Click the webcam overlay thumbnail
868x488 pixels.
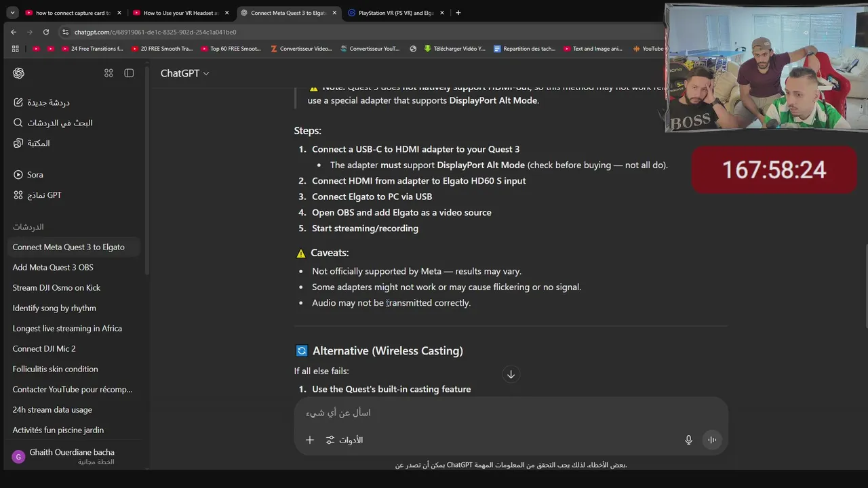tap(766, 67)
